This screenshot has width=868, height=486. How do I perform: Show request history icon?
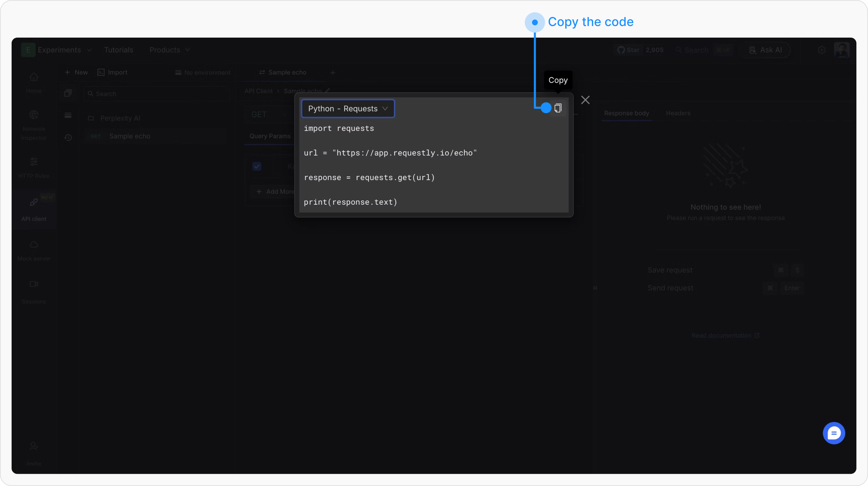click(x=68, y=138)
